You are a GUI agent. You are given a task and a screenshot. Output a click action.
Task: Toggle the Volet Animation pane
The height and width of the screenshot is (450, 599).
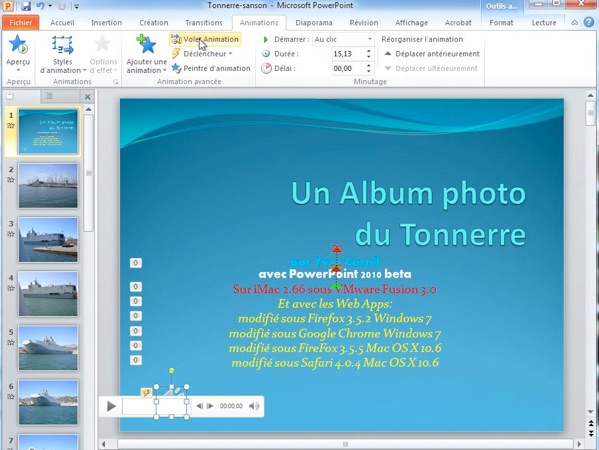[205, 39]
